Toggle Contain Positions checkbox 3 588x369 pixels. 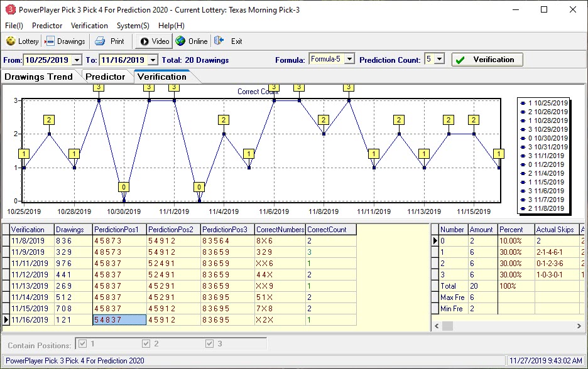pyautogui.click(x=210, y=343)
